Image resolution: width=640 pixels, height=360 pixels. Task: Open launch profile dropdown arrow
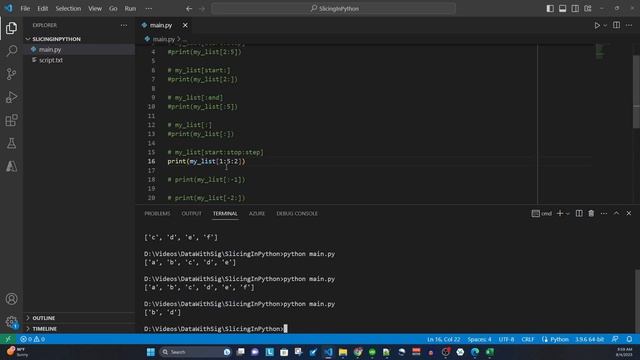(567, 213)
